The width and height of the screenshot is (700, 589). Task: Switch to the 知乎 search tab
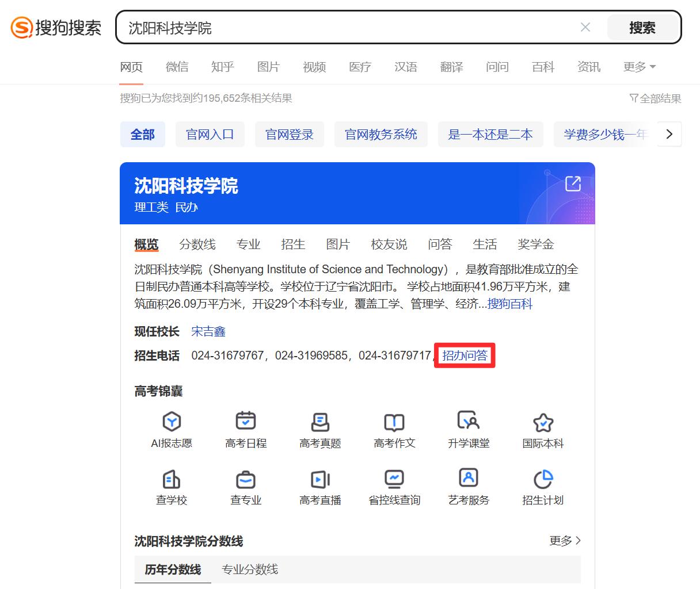[223, 67]
